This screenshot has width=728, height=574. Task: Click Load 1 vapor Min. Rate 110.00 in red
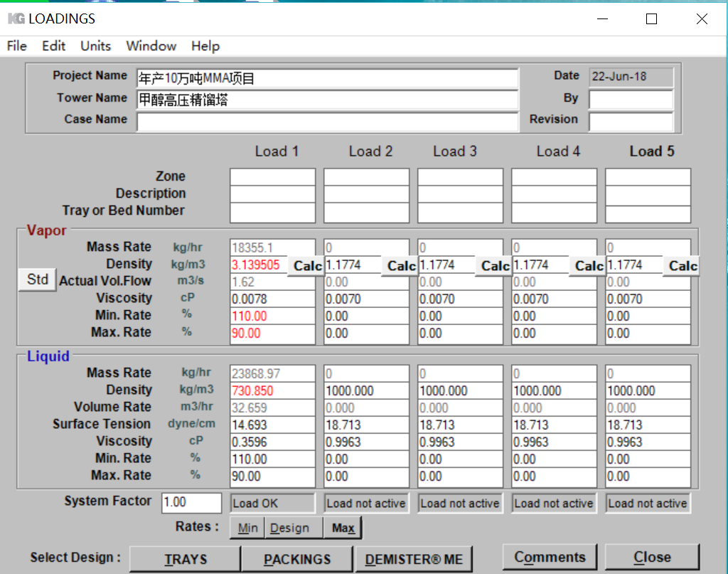coord(272,317)
